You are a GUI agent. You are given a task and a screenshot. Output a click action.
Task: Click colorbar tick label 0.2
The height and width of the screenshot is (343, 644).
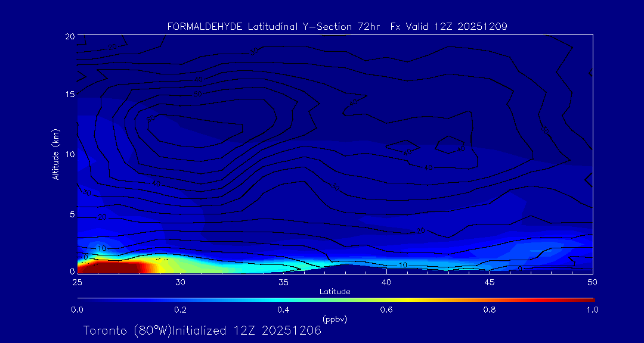180,310
